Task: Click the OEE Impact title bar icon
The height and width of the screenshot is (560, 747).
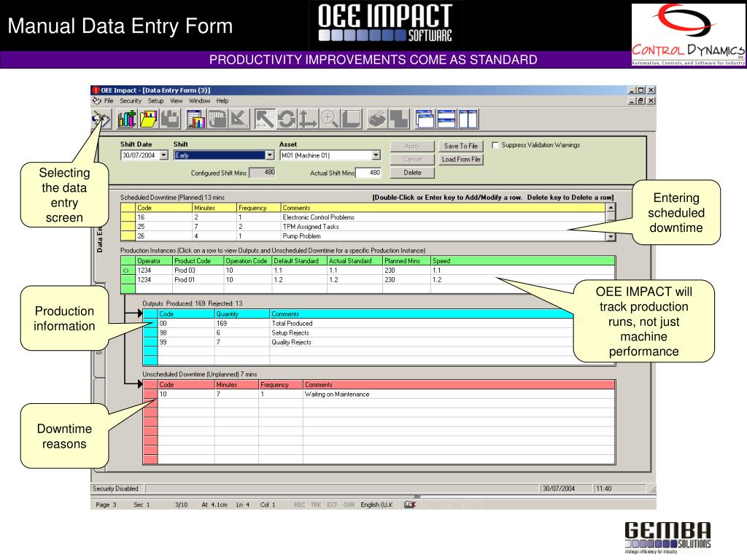Action: click(x=96, y=90)
